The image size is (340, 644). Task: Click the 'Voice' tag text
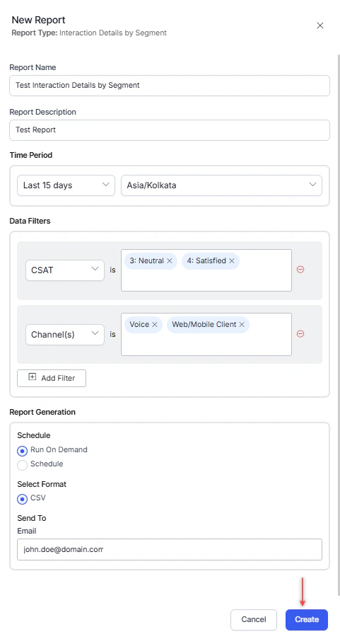pos(139,324)
